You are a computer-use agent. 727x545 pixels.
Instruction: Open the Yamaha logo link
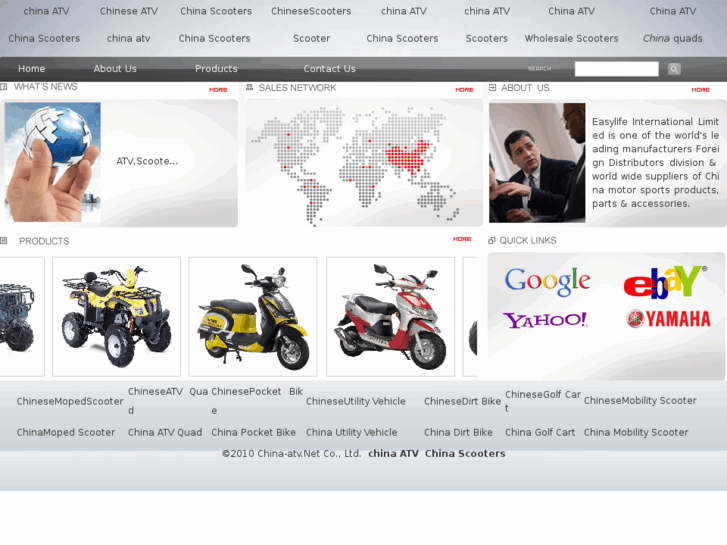click(668, 319)
